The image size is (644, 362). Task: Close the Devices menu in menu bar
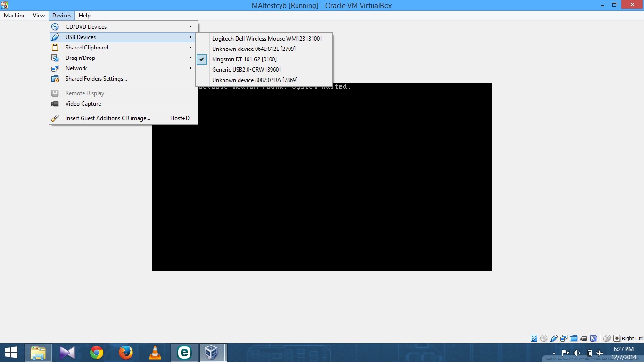click(62, 16)
